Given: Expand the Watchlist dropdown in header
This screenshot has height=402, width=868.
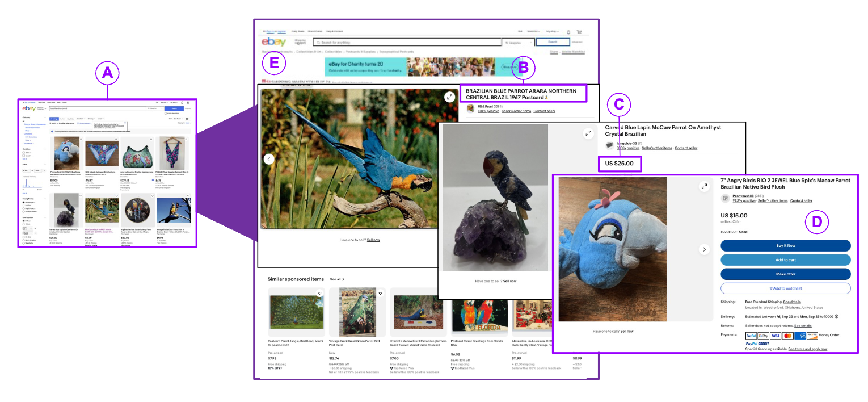Looking at the screenshot, I should pyautogui.click(x=533, y=32).
